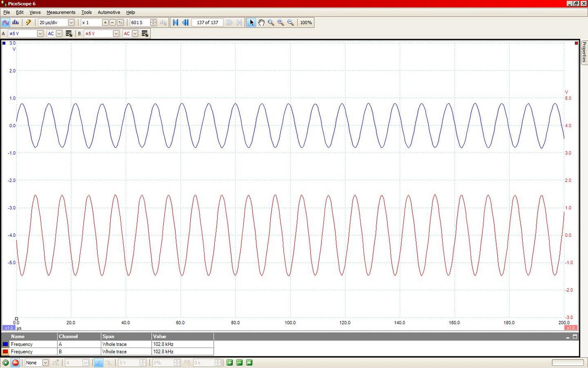
Task: Add a measurement with the green plus button
Action: pos(230,363)
